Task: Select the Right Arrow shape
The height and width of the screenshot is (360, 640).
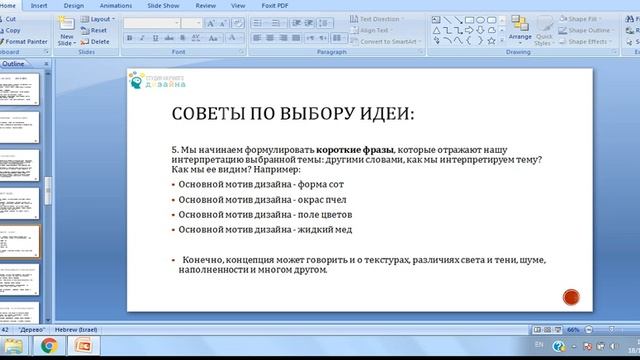Action: [x=469, y=30]
